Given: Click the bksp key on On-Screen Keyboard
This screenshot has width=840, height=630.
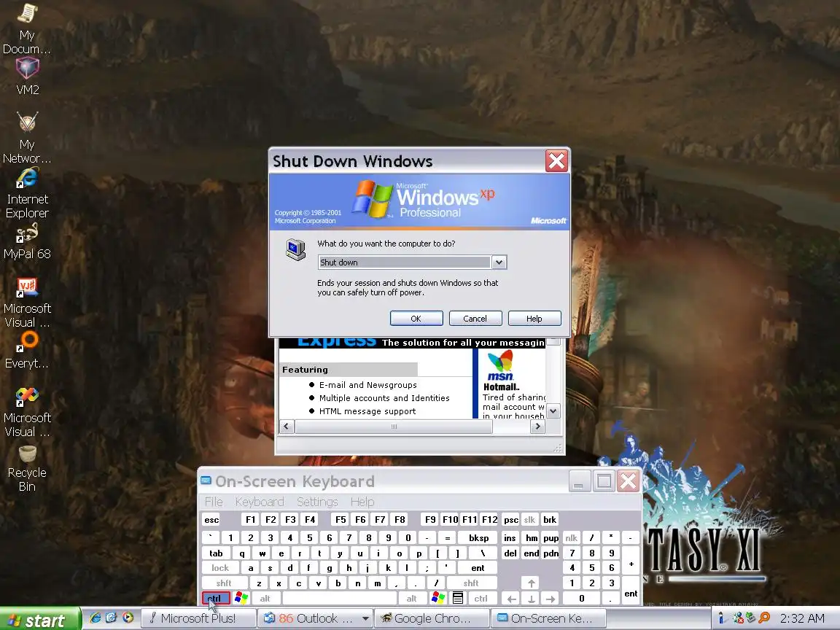Looking at the screenshot, I should point(479,538).
